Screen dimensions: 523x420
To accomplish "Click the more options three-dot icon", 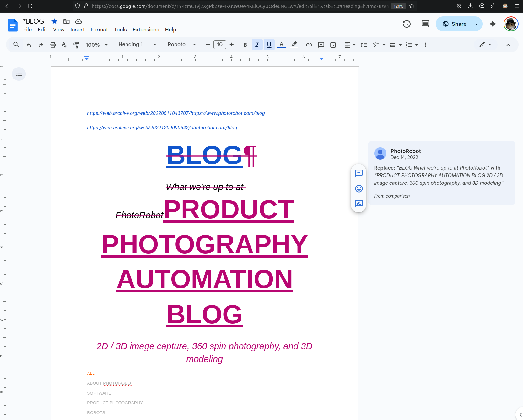I will coord(425,45).
